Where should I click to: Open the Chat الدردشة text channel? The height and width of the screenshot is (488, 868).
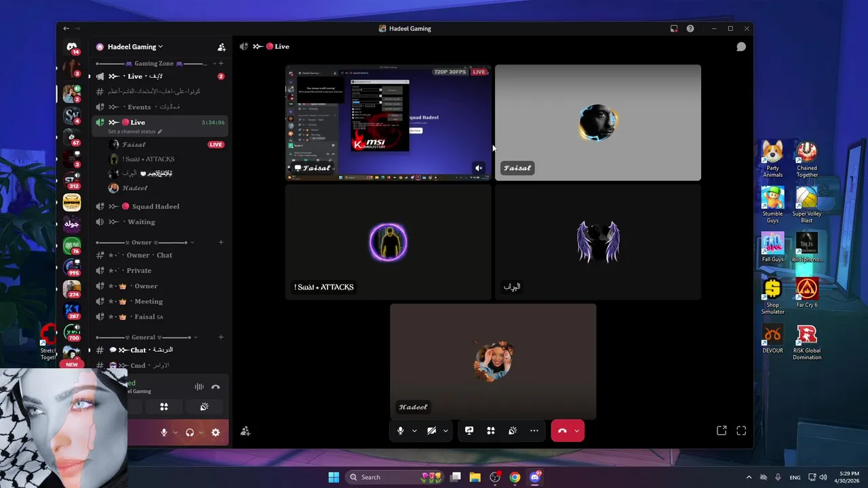[160, 350]
